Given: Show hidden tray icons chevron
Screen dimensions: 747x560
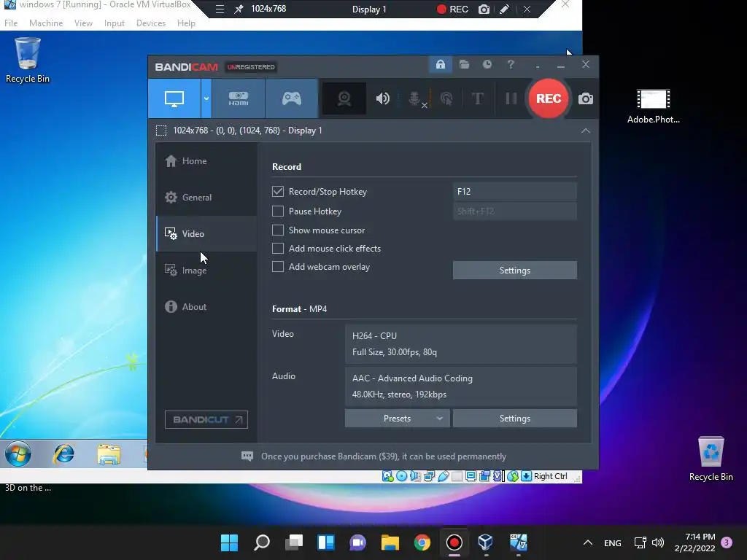Looking at the screenshot, I should [x=588, y=542].
